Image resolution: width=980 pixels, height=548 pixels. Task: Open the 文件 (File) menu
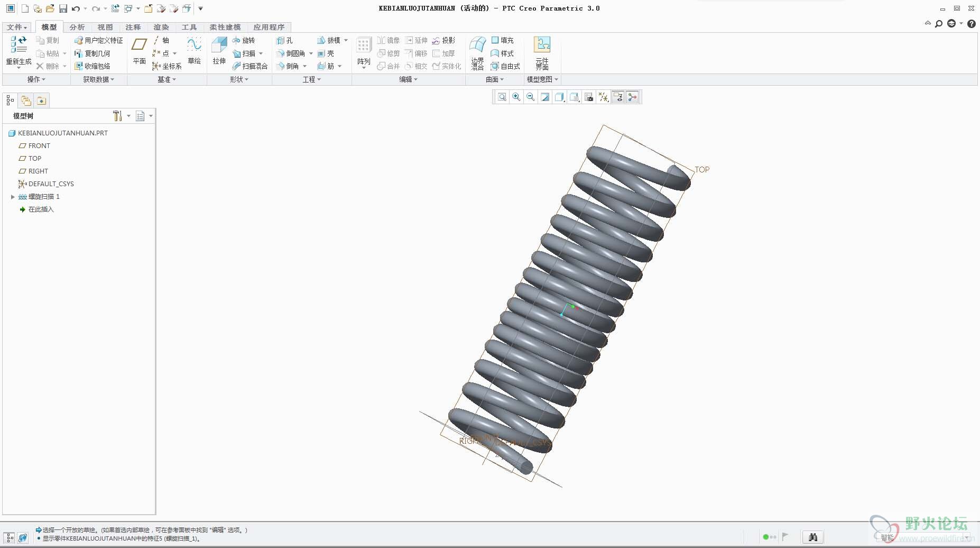pos(17,27)
